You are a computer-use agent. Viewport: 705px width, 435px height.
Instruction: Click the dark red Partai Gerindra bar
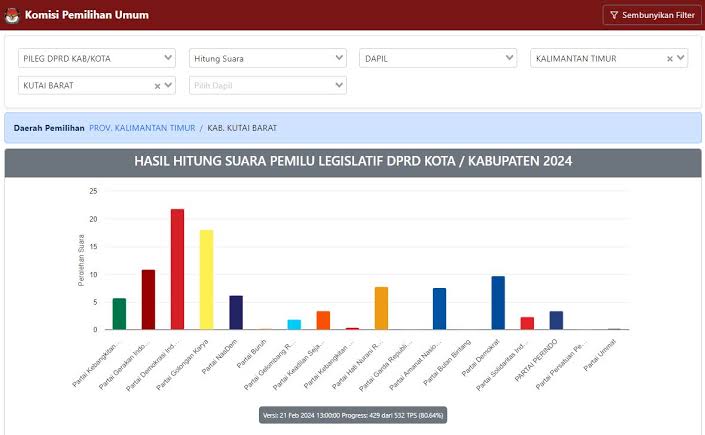click(148, 300)
